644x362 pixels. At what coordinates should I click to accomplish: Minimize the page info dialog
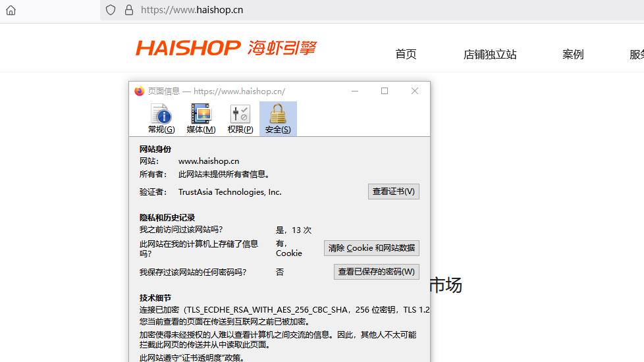click(x=355, y=91)
